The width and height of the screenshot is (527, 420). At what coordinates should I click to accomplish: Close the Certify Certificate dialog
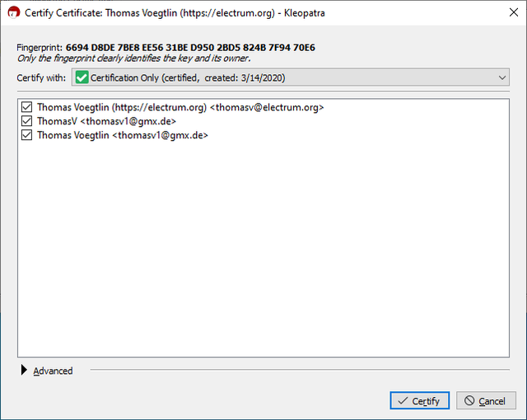point(514,12)
